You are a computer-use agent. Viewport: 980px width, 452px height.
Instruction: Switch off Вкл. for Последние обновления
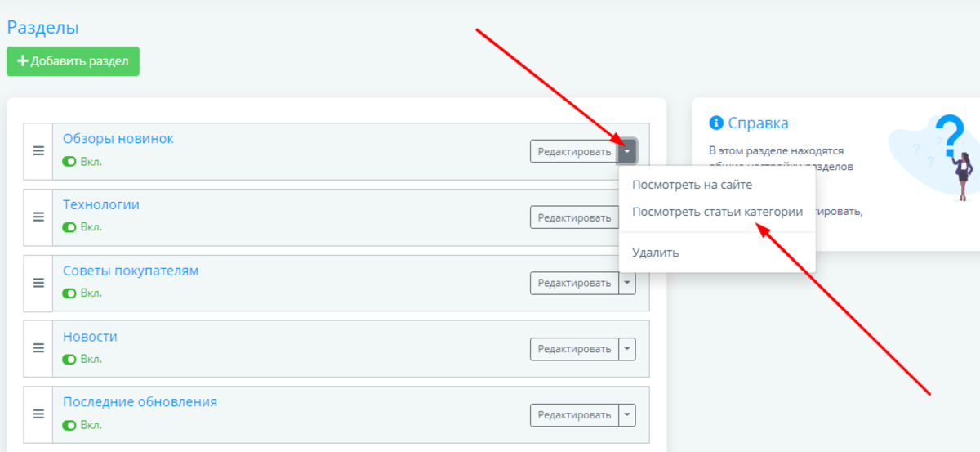(x=69, y=425)
